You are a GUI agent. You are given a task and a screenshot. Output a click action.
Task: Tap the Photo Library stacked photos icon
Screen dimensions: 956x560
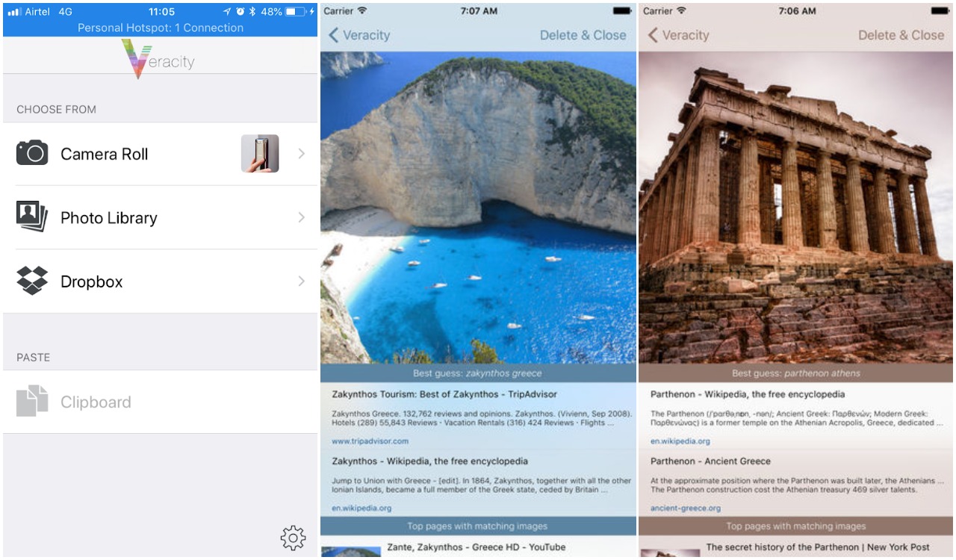32,217
